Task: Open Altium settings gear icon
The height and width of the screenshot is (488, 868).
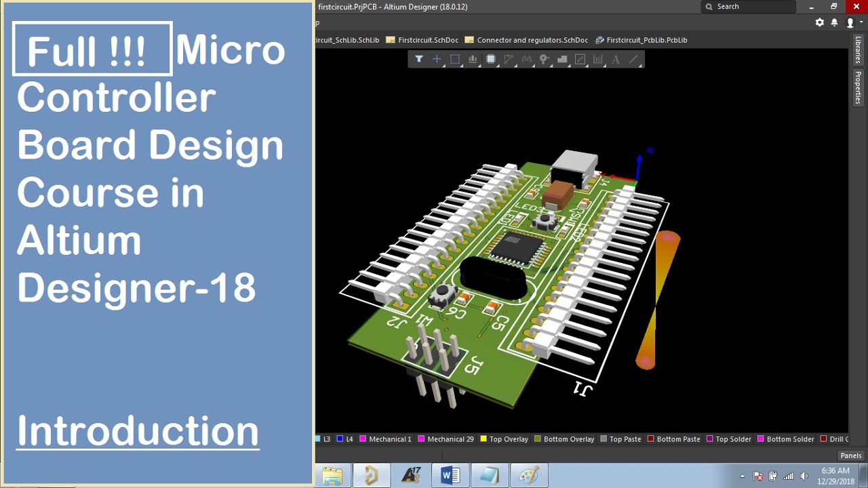Action: 819,22
